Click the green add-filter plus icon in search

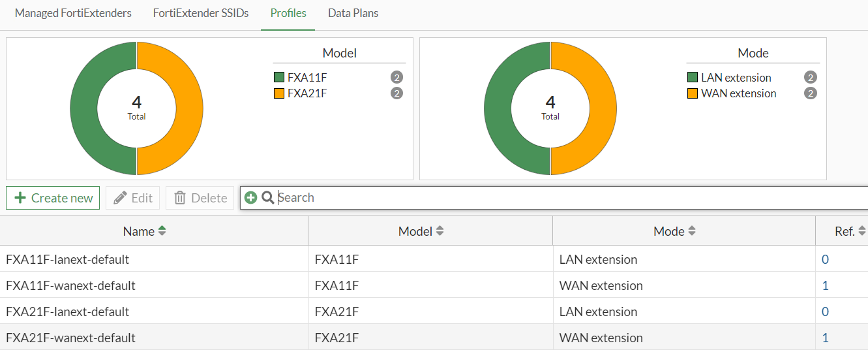(250, 197)
